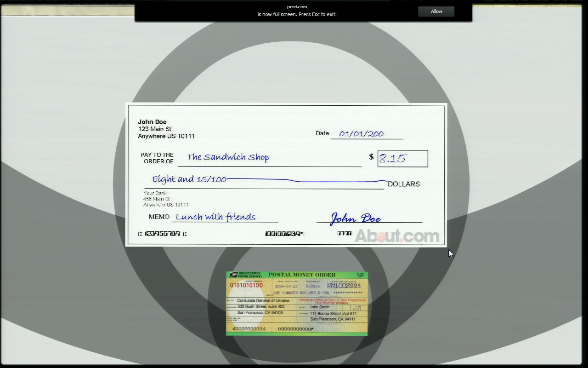Image resolution: width=588 pixels, height=368 pixels.
Task: Click the John Doe address block on check
Action: [166, 129]
